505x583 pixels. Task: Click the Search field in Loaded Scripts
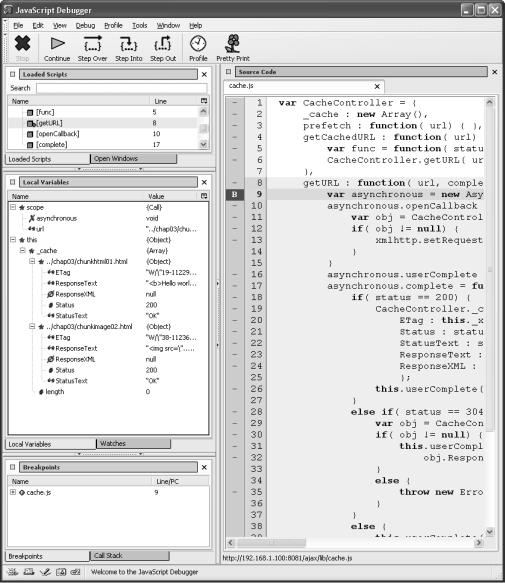coord(122,88)
